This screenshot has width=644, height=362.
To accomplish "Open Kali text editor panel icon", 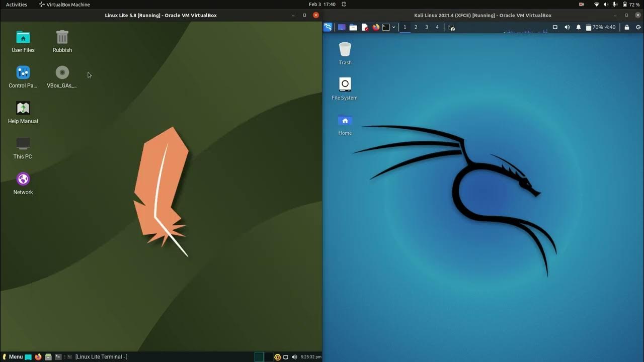I will 365,27.
